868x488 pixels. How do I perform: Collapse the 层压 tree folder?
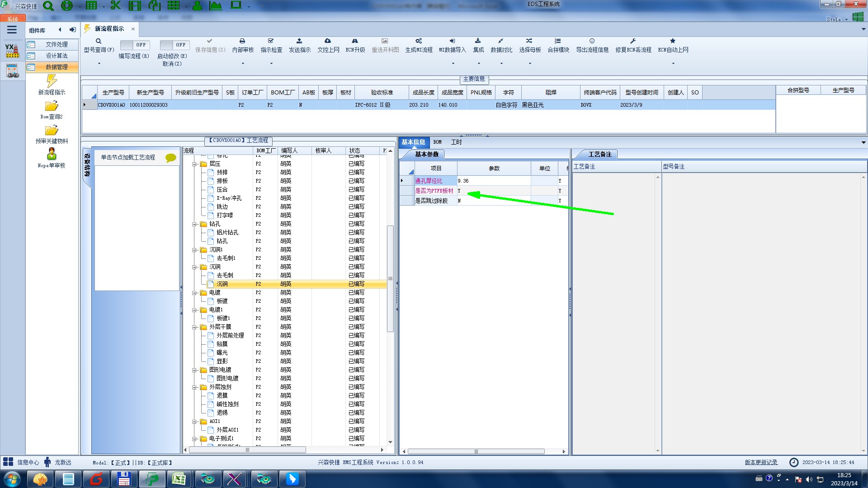[194, 164]
